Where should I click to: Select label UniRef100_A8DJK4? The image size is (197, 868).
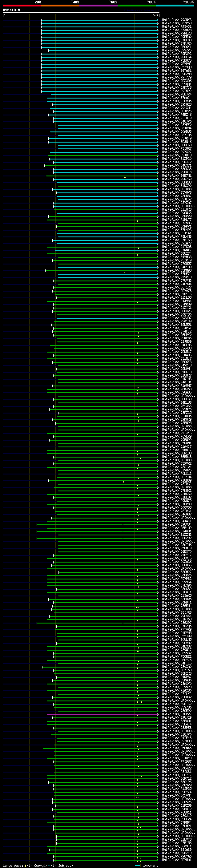pyautogui.click(x=176, y=94)
